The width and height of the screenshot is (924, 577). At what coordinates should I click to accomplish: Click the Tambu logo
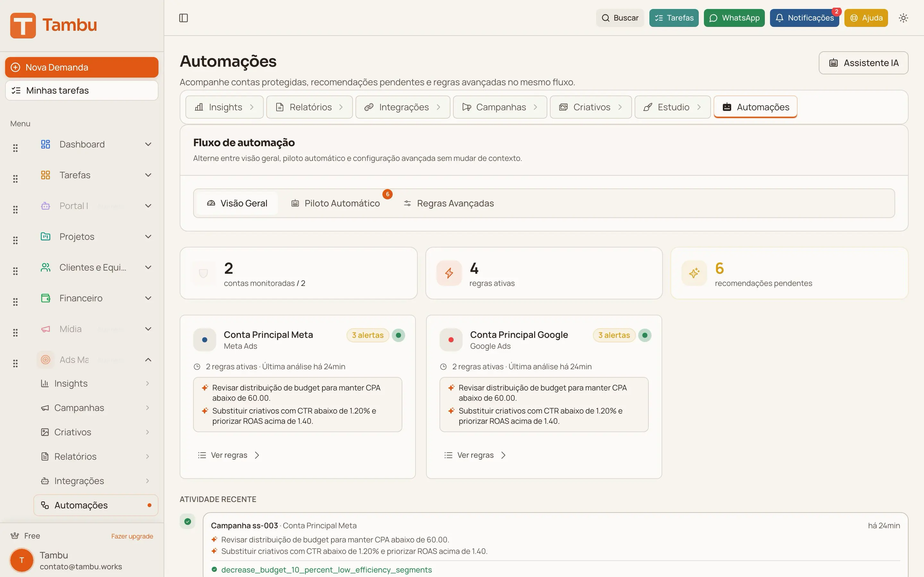coord(54,25)
